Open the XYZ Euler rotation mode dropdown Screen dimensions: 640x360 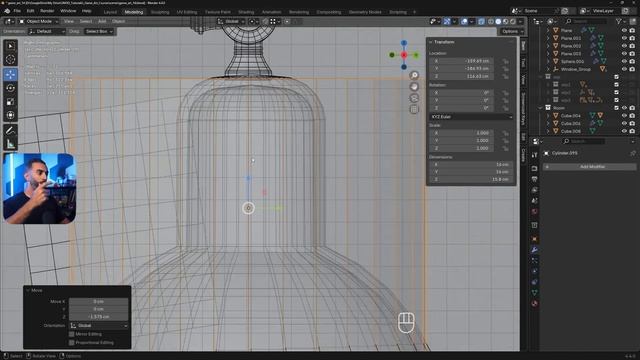[x=471, y=117]
